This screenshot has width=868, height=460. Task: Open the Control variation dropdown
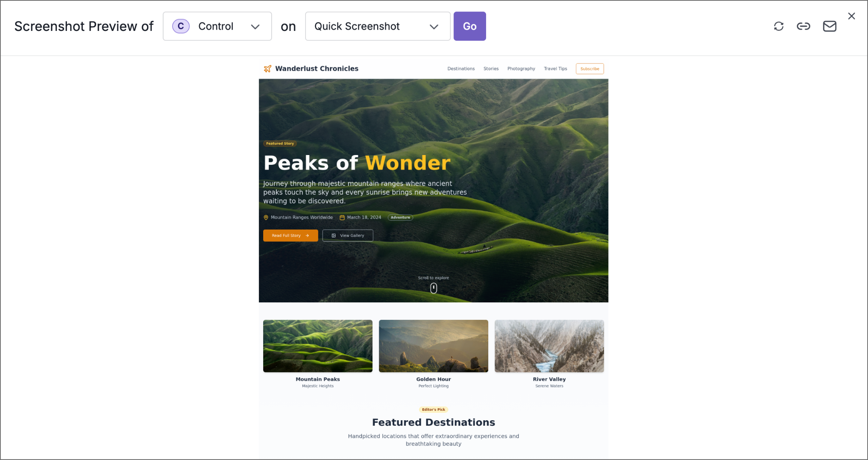217,26
